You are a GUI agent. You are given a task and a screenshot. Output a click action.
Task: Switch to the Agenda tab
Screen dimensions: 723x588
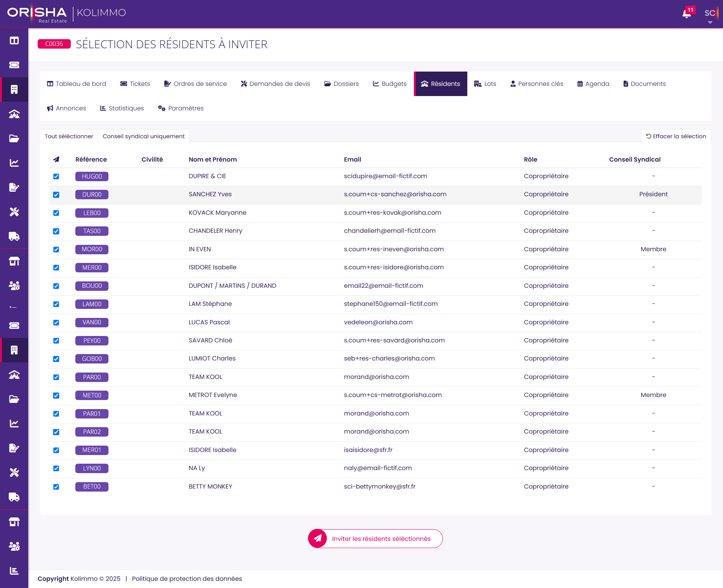tap(593, 84)
